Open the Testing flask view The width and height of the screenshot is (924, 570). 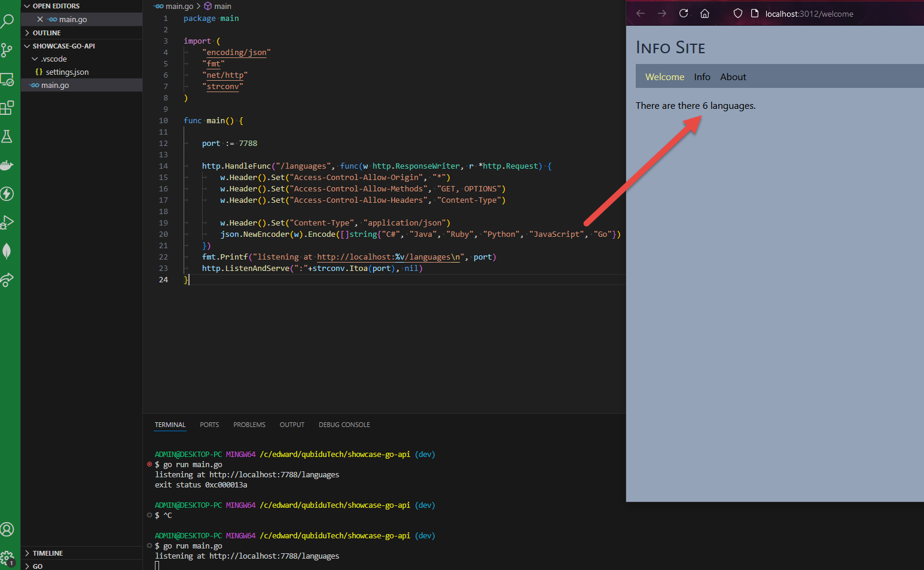coord(7,136)
